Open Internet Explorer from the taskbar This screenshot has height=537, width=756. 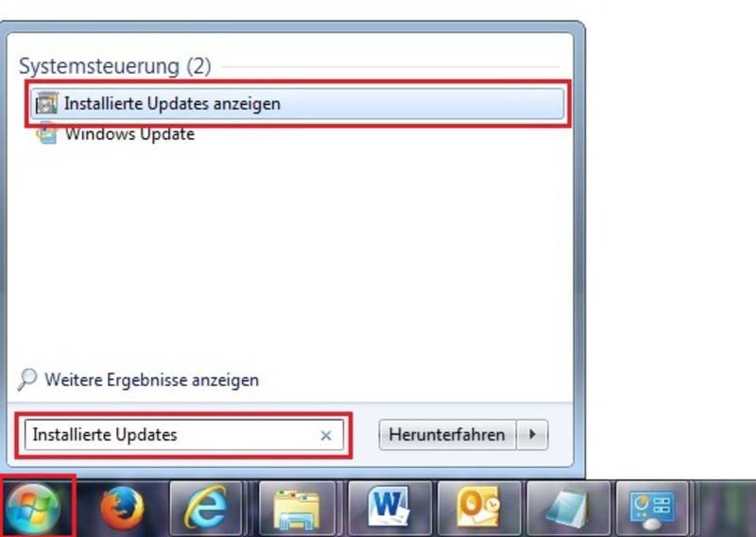(x=206, y=508)
